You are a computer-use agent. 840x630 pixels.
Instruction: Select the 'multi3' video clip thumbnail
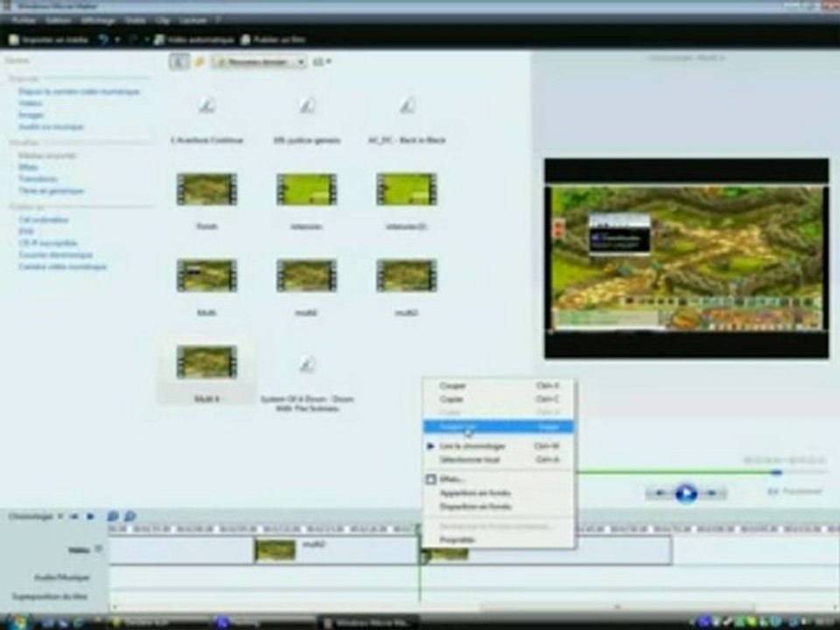point(407,276)
